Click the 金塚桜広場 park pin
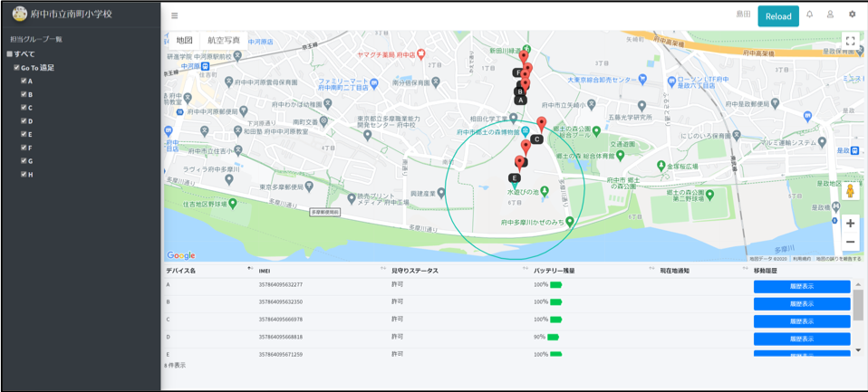This screenshot has width=868, height=392. click(x=661, y=166)
